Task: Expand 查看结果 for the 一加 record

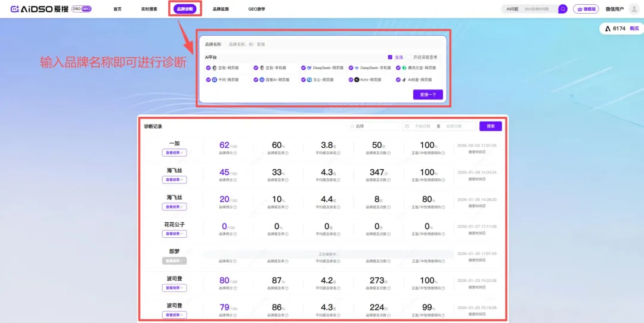Action: pos(174,153)
